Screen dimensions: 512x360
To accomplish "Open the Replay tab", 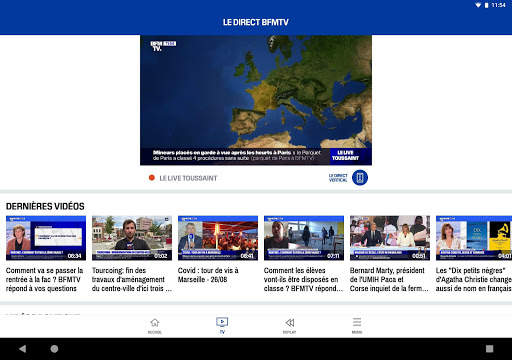I will click(x=289, y=325).
